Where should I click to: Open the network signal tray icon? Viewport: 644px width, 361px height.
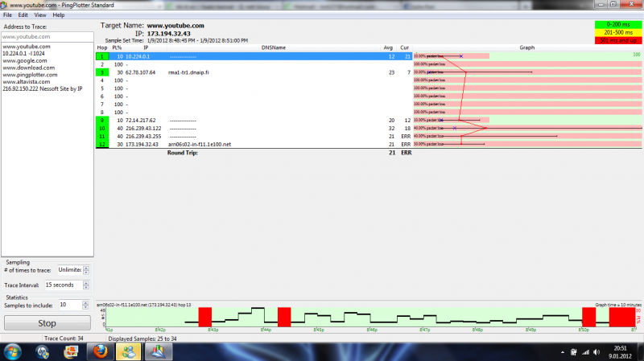pos(584,351)
